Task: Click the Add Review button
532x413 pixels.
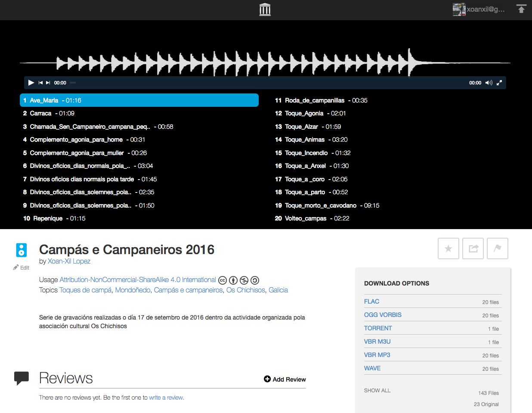Action: (x=285, y=379)
